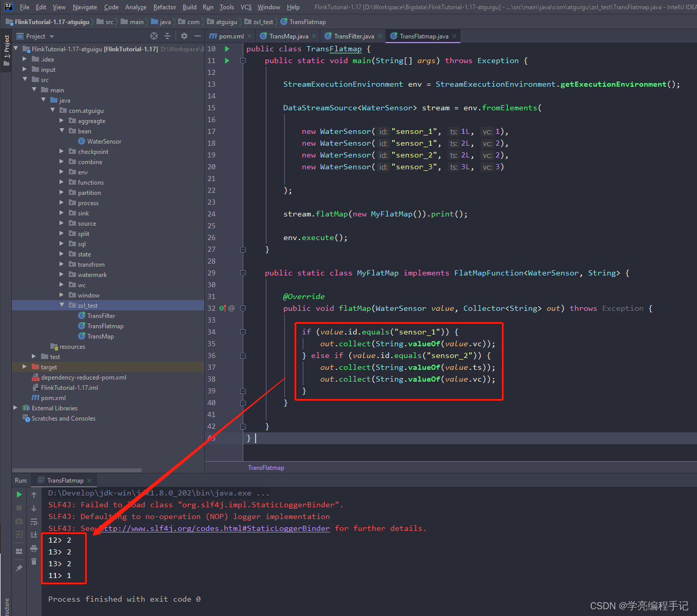Click zxl_test in navigation breadcrumb
This screenshot has height=616, width=697.
(x=263, y=22)
